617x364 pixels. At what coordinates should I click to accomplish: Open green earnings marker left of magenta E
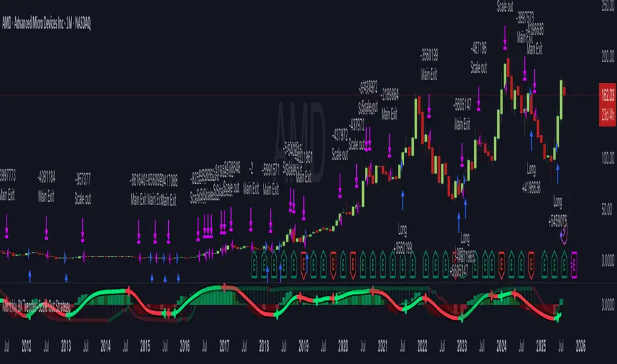coord(564,265)
